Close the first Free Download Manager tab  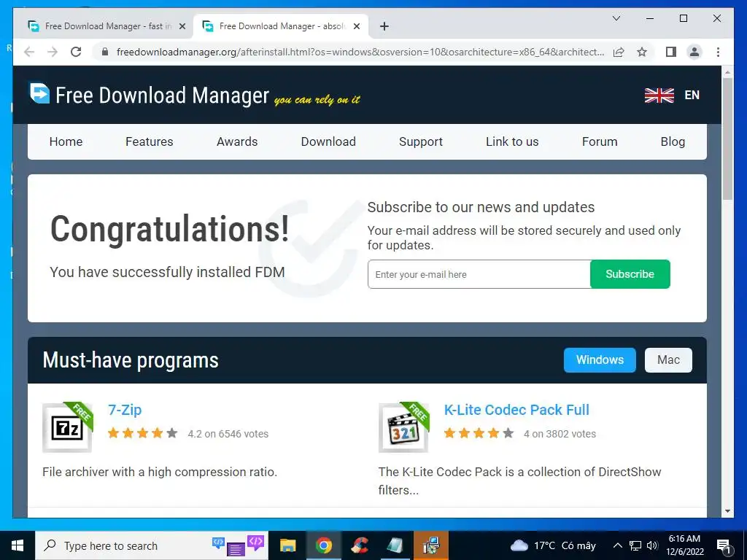click(x=182, y=26)
